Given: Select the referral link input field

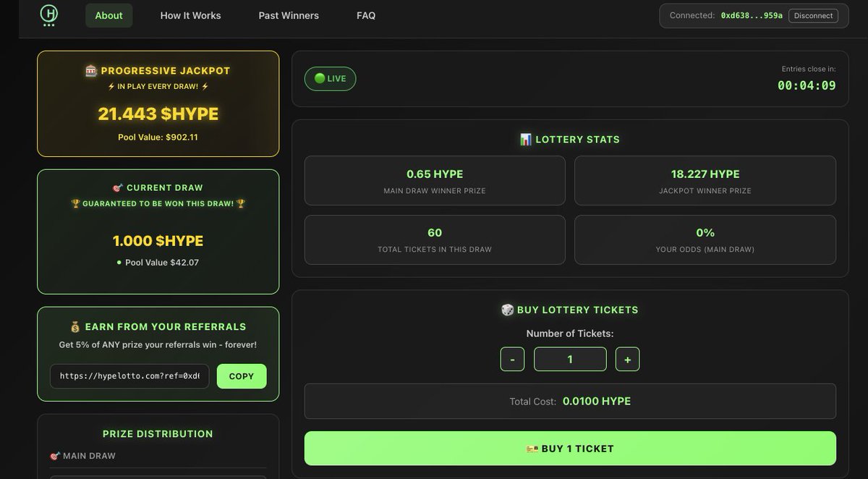Looking at the screenshot, I should (x=129, y=376).
